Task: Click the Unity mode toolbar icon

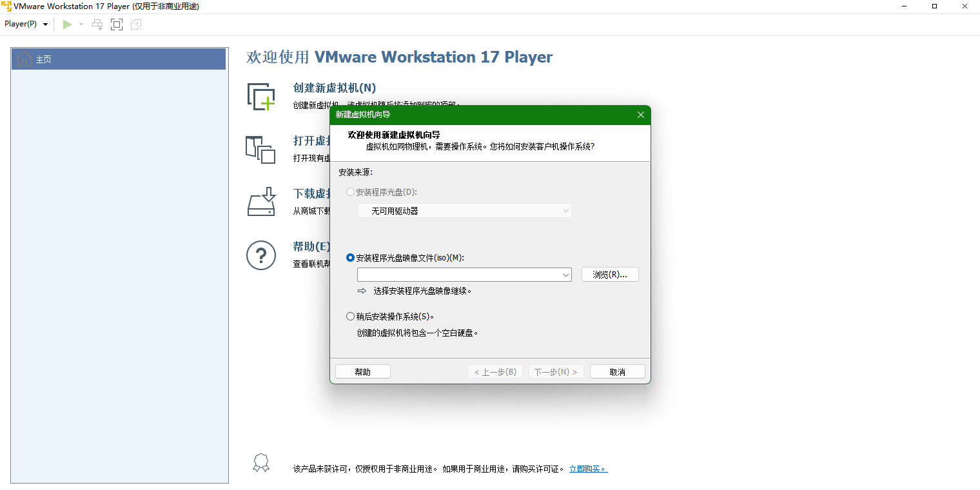Action: pyautogui.click(x=135, y=24)
